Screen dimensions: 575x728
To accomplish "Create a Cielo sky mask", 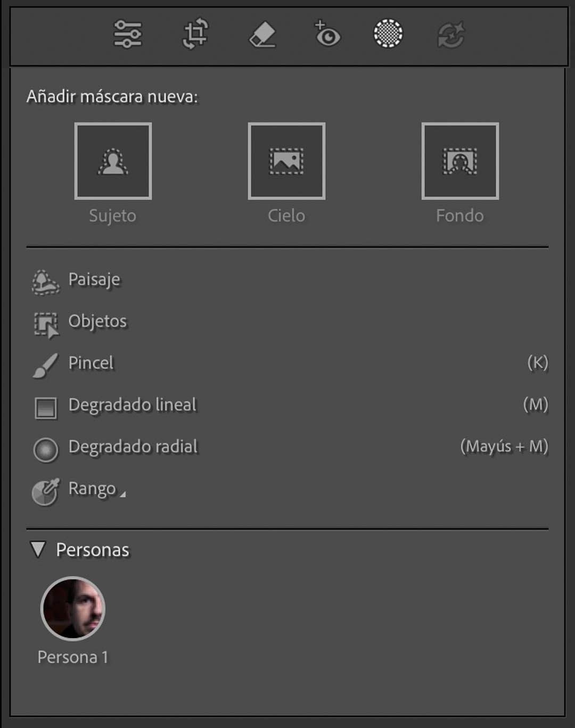I will tap(286, 161).
